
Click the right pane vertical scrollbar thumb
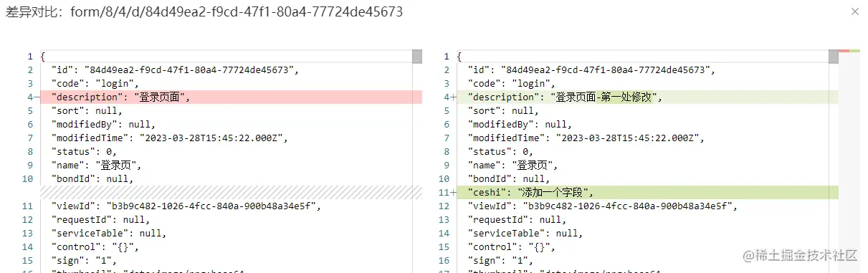834,57
